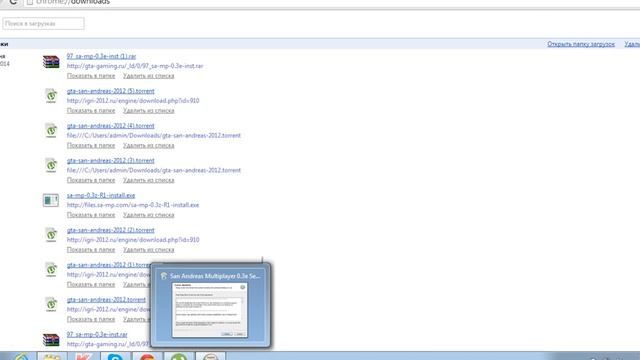Click file:/// path under gta-san-andreas-2012 (3).torrent

tap(154, 170)
